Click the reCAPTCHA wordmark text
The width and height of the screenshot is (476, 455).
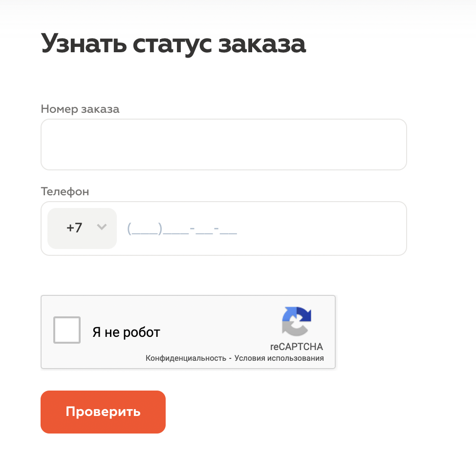[x=297, y=347]
